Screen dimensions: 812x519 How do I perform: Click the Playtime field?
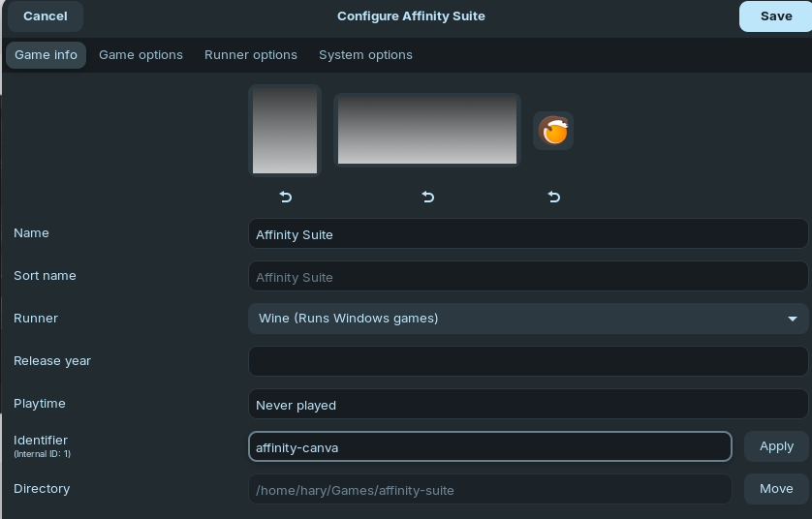click(528, 405)
